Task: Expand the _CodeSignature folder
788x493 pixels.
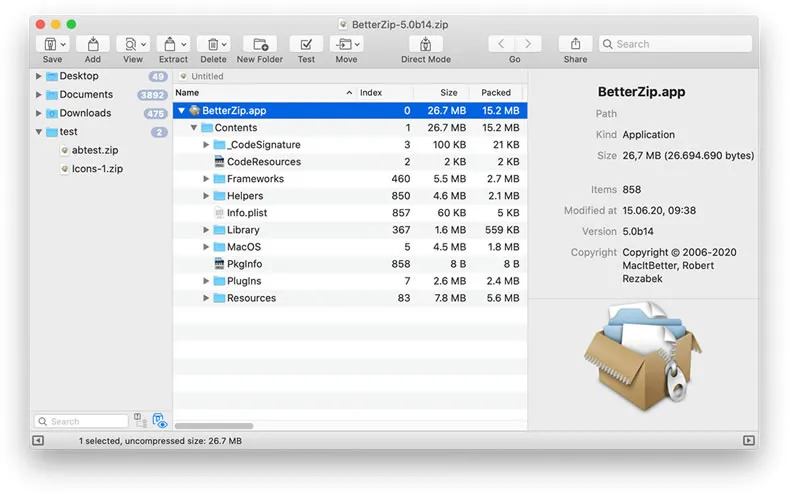Action: [206, 145]
